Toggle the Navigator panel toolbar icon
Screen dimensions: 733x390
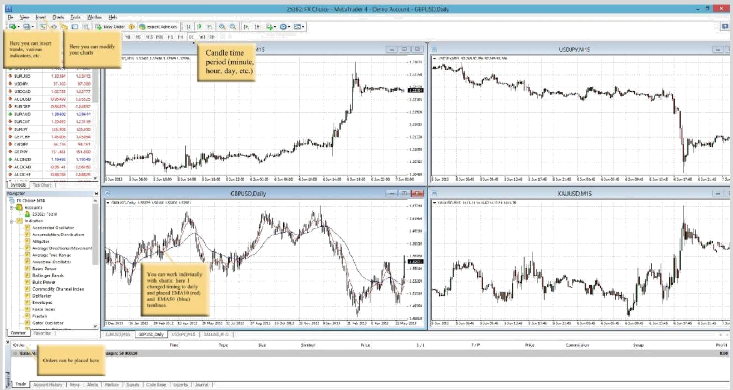[65, 27]
